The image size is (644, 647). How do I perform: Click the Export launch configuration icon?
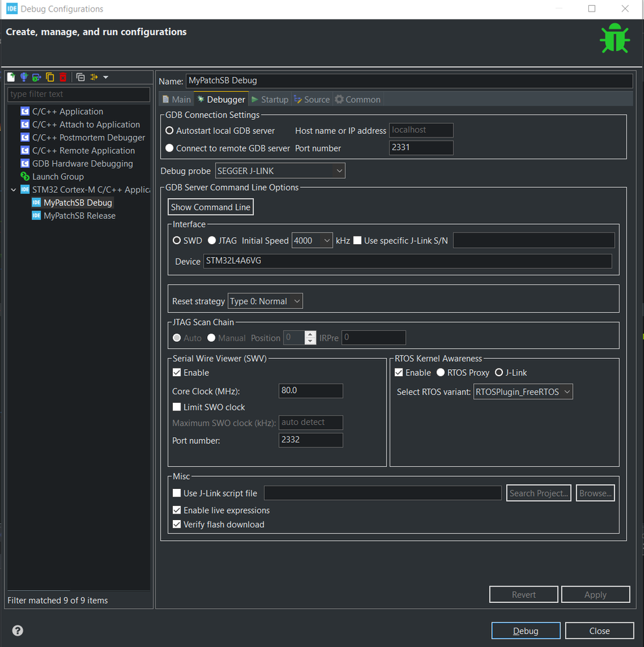click(x=37, y=77)
